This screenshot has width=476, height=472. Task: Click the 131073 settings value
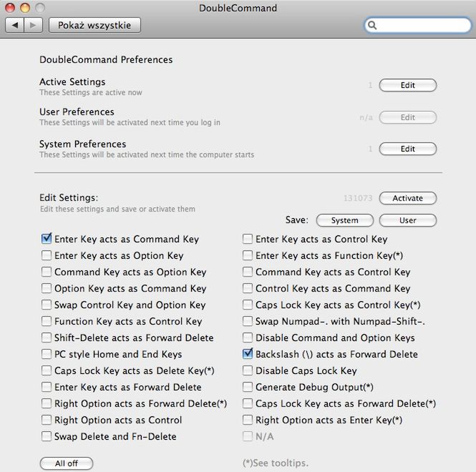(x=358, y=198)
